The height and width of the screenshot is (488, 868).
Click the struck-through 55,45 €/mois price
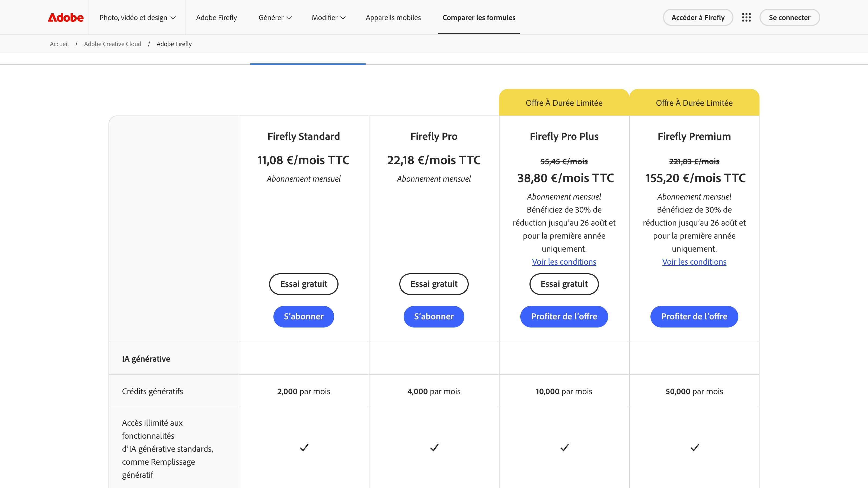pos(564,162)
